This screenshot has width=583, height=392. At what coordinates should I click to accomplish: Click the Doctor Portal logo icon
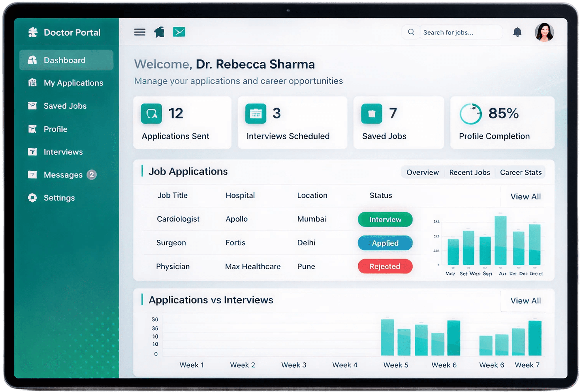tap(33, 32)
